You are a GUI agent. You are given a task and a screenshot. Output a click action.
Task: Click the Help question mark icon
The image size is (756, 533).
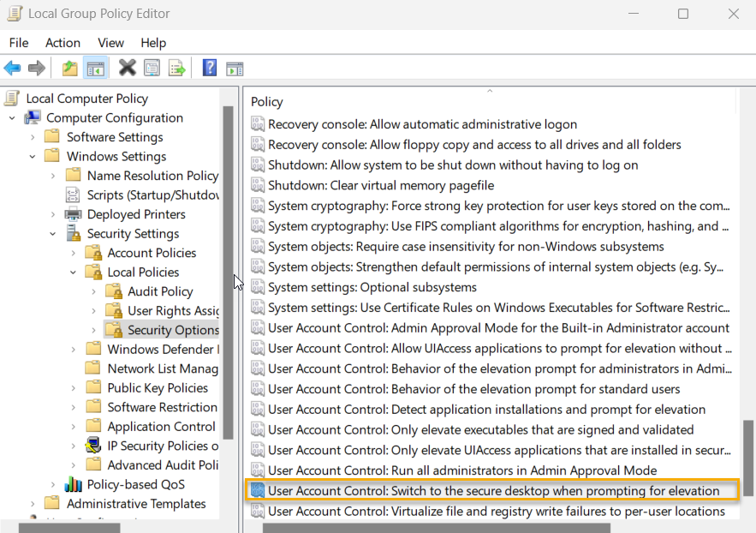coord(209,68)
